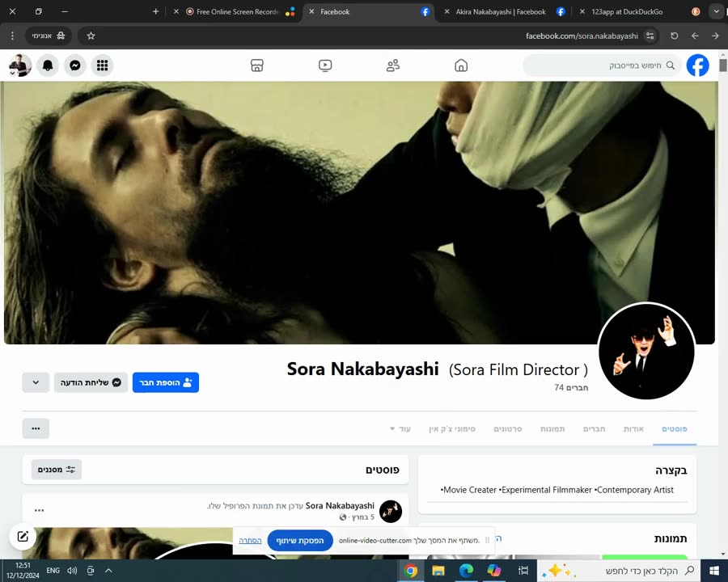Viewport: 728px width, 582px height.
Task: Open the post date link 5 במרץ
Action: point(362,517)
